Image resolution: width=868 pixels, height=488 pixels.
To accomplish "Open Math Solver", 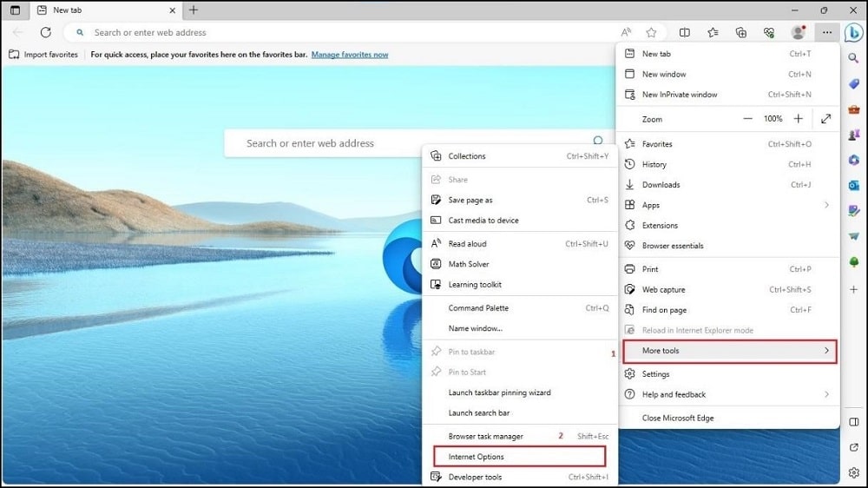I will (520, 264).
